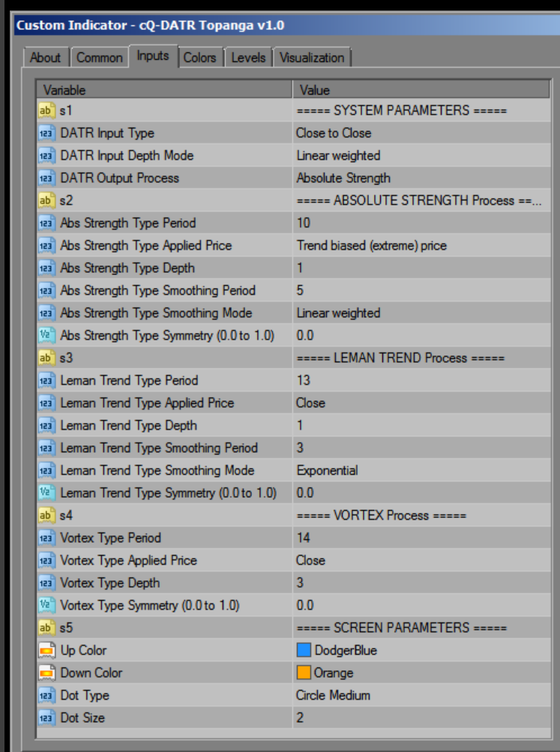Change Leman Trend Type Smoothing Mode value
Screen dimensions: 560x752
click(x=420, y=471)
